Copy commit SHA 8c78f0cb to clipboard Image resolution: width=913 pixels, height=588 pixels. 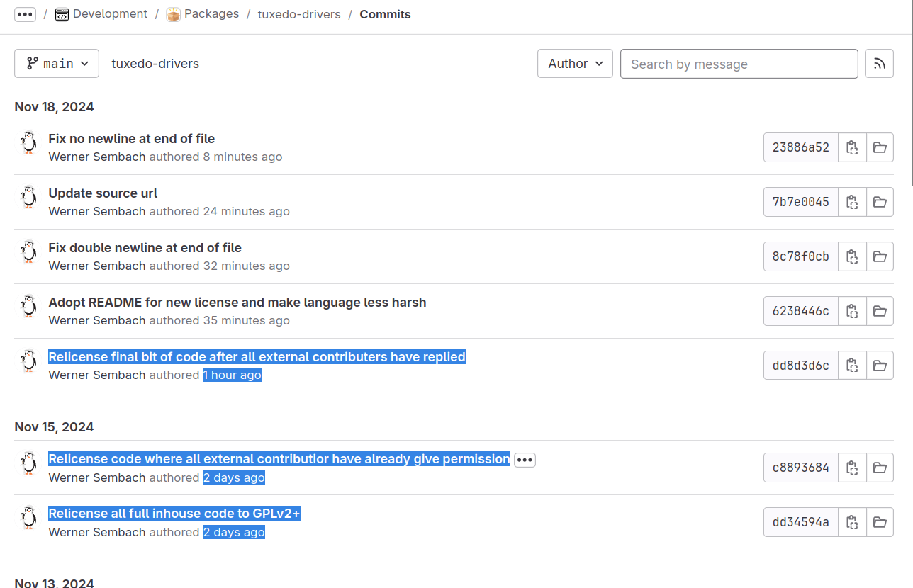pyautogui.click(x=852, y=256)
